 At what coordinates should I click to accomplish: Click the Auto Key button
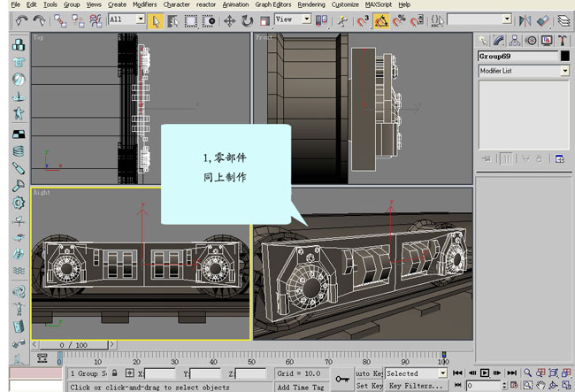369,373
